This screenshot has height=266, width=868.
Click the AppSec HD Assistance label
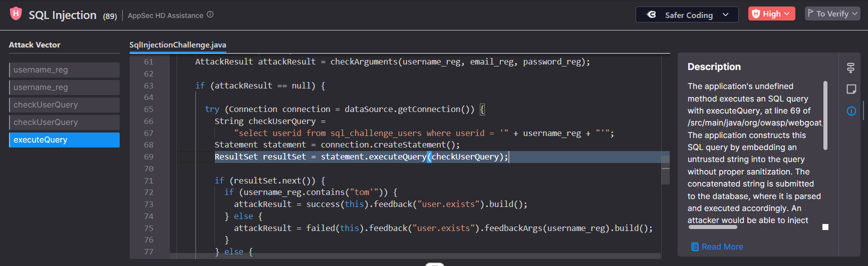[x=165, y=15]
